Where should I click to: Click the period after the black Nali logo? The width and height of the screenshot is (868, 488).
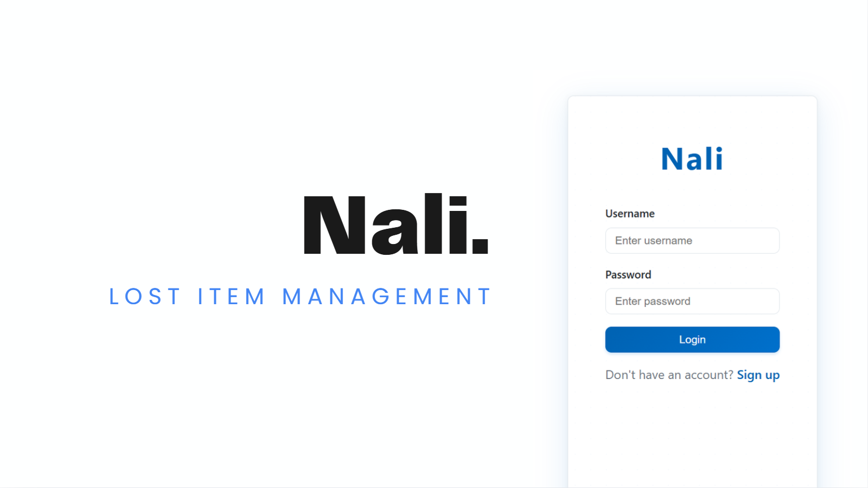pyautogui.click(x=480, y=246)
